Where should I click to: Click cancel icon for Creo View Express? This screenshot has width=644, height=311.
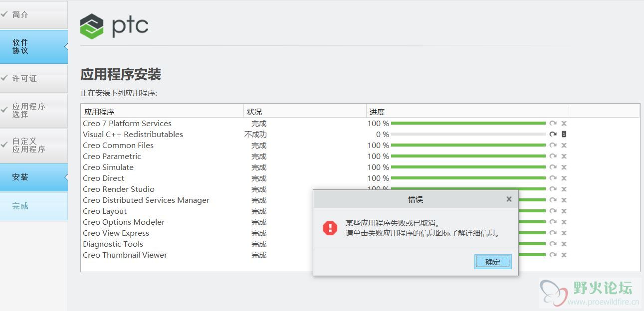pyautogui.click(x=564, y=233)
